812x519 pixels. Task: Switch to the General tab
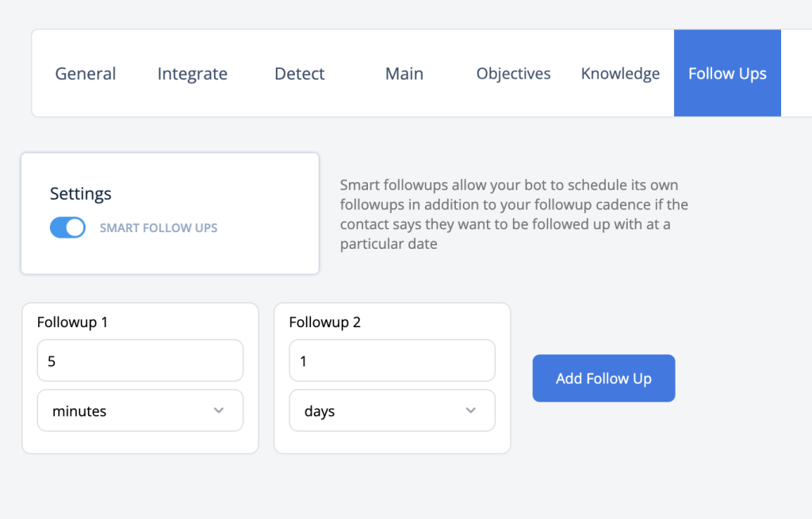pos(86,74)
